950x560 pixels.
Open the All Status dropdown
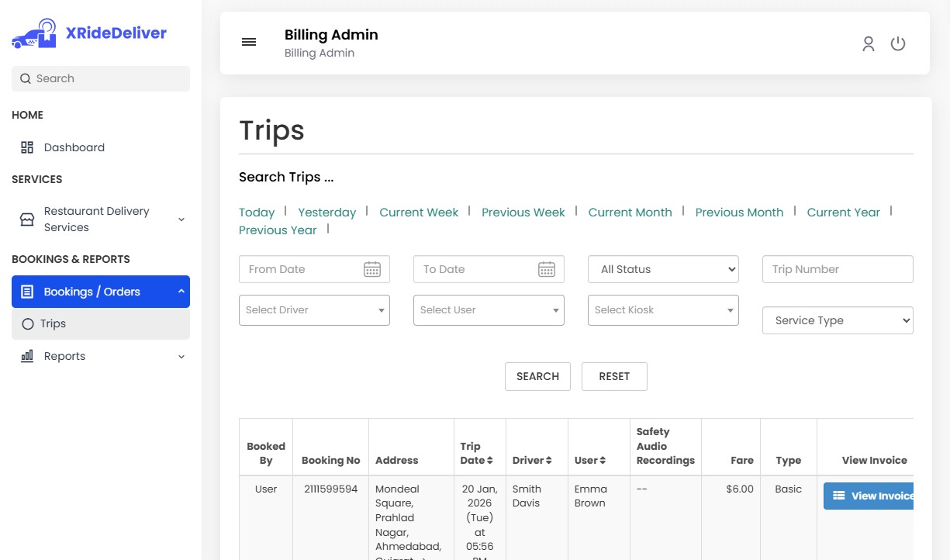click(663, 269)
